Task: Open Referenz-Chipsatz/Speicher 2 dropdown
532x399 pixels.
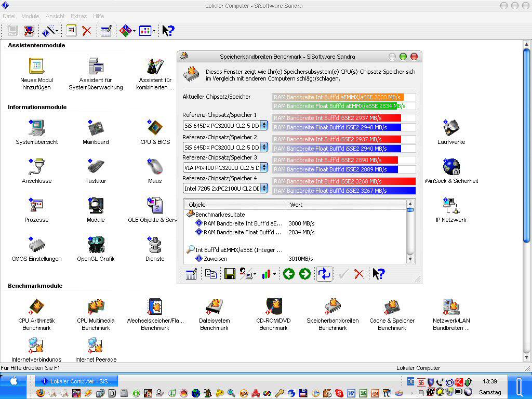Action: coord(225,147)
